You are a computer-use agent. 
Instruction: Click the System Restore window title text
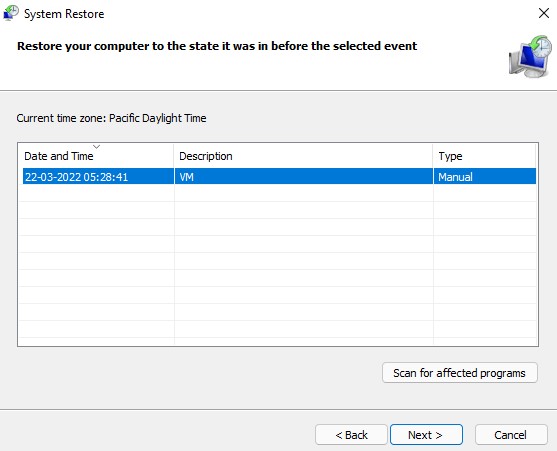[x=64, y=14]
